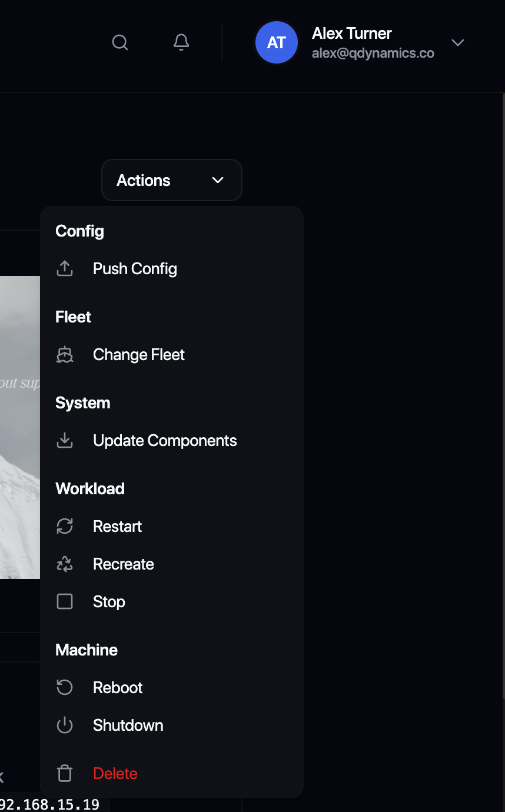Click the IP address 192.168.15.19

[x=50, y=804]
